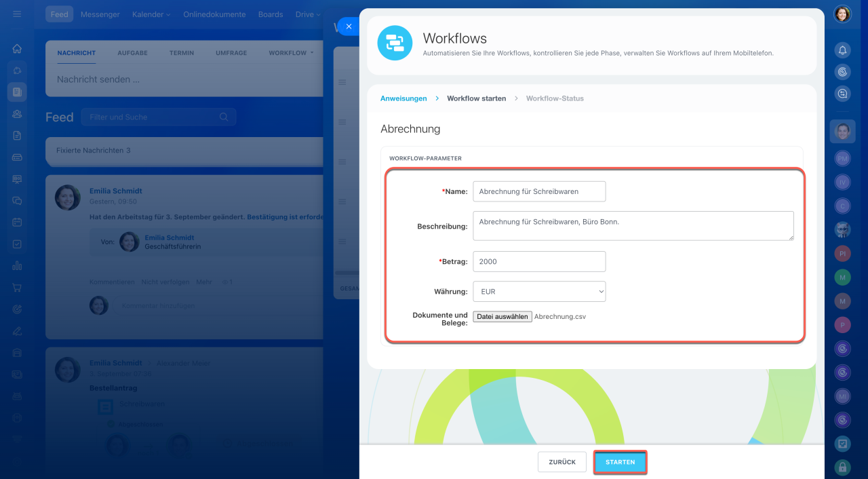Click Nicht verfolgen under Emilia's post
The image size is (868, 479).
(165, 282)
